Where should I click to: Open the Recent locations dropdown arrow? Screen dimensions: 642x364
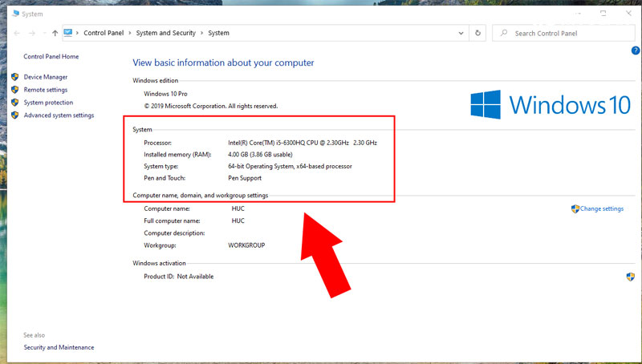click(43, 33)
